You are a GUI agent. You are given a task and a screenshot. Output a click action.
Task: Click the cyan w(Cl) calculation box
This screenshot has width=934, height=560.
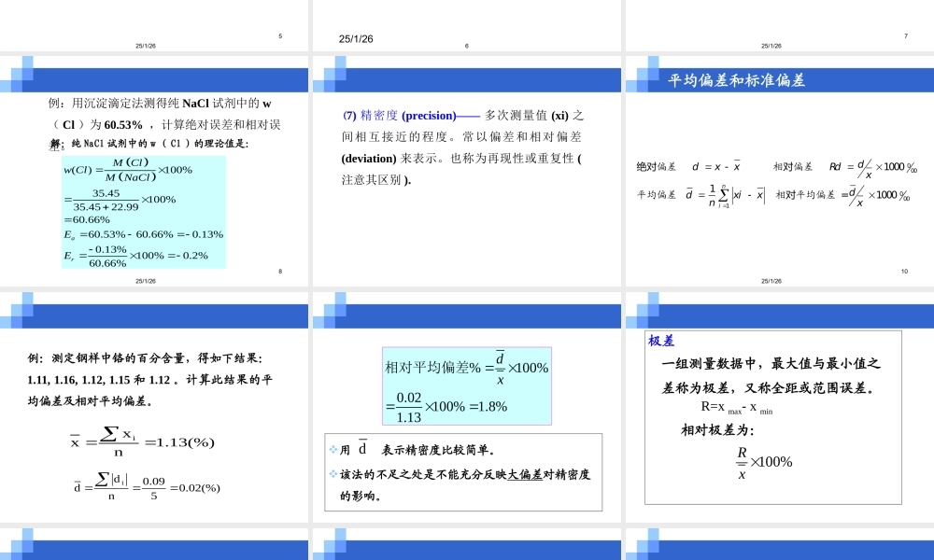point(144,212)
